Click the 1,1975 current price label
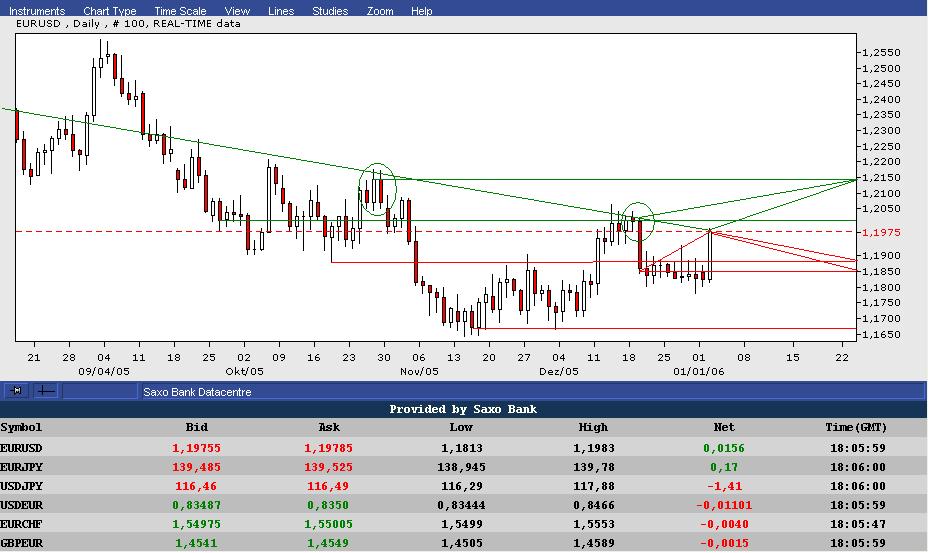The height and width of the screenshot is (553, 929). [882, 232]
